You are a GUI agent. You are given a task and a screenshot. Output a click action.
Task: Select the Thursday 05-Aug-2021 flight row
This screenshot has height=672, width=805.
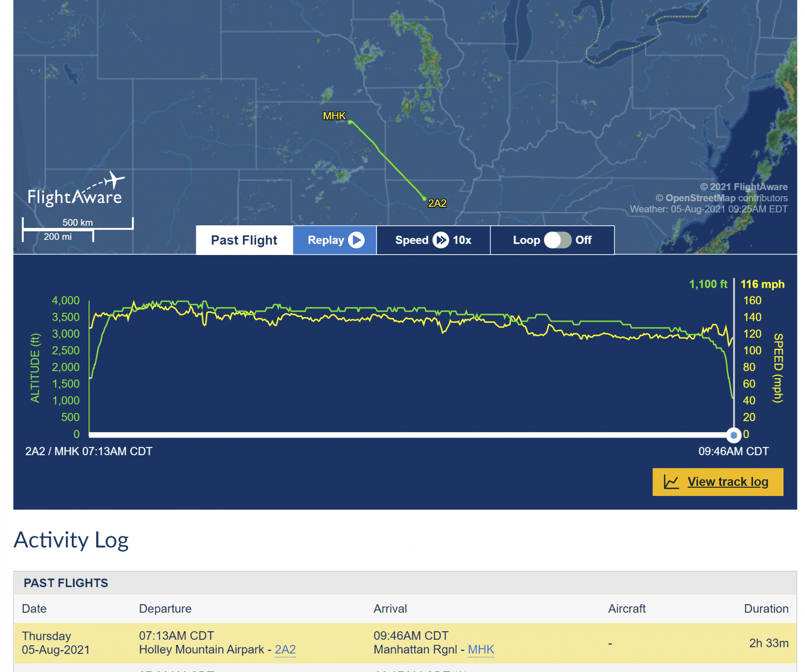(x=403, y=643)
